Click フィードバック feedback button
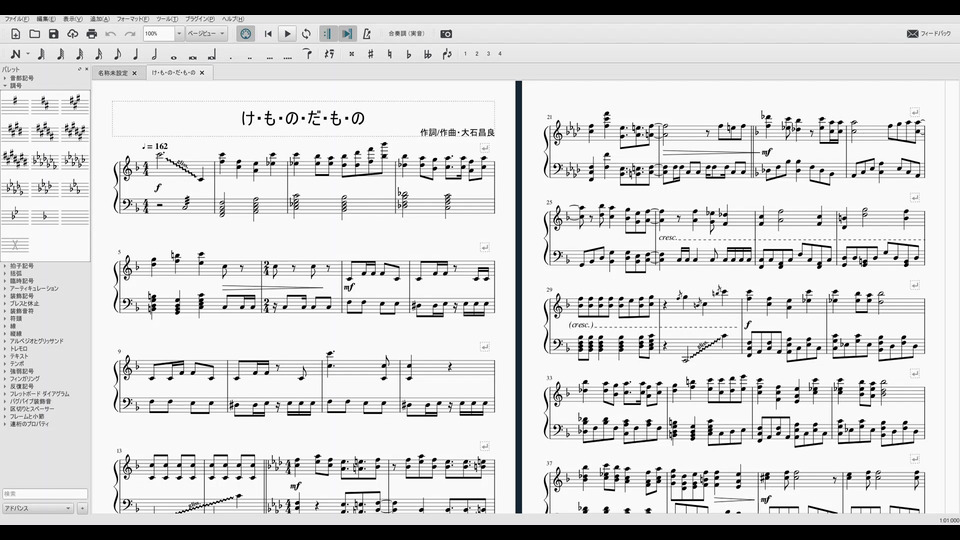This screenshot has width=960, height=540. click(x=929, y=34)
